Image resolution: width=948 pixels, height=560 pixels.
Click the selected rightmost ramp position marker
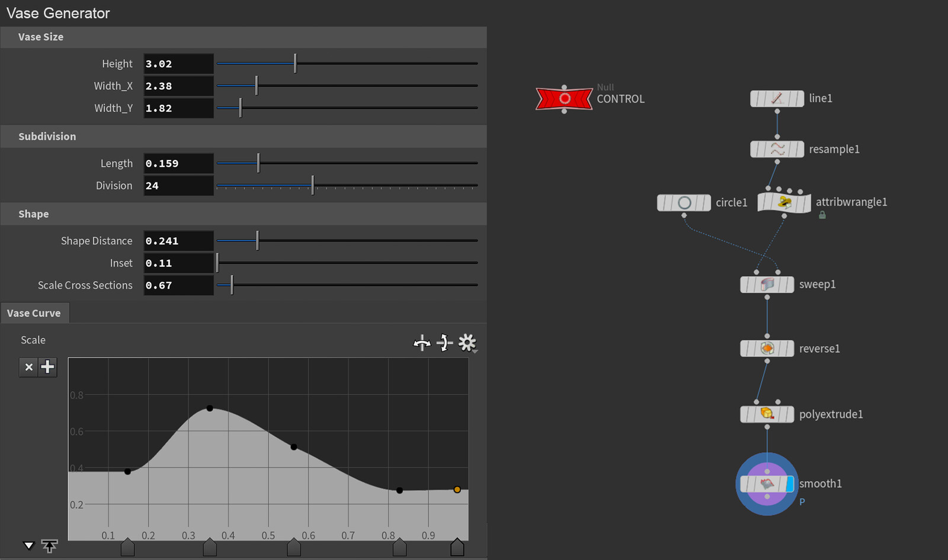457,547
